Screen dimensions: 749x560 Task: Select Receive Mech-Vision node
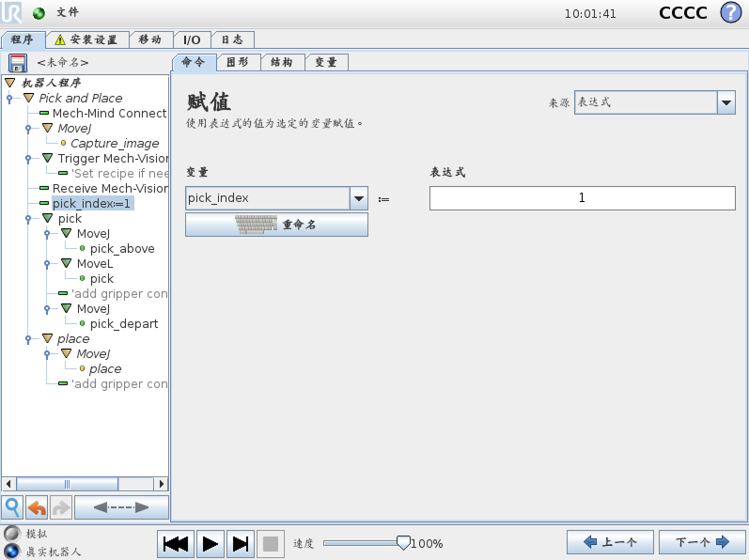110,188
